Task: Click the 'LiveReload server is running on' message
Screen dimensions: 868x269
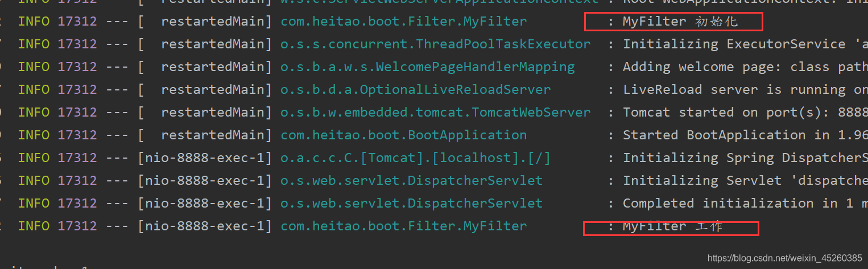Action: pos(745,90)
